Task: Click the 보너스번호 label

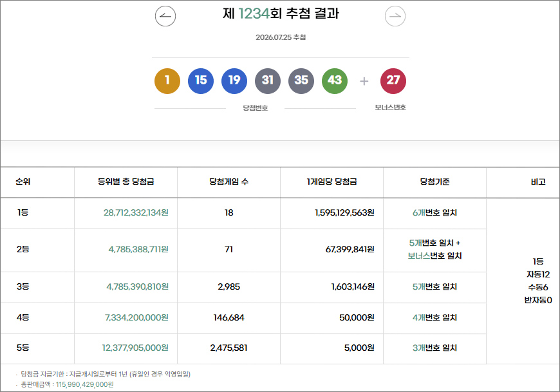Action: [x=390, y=107]
